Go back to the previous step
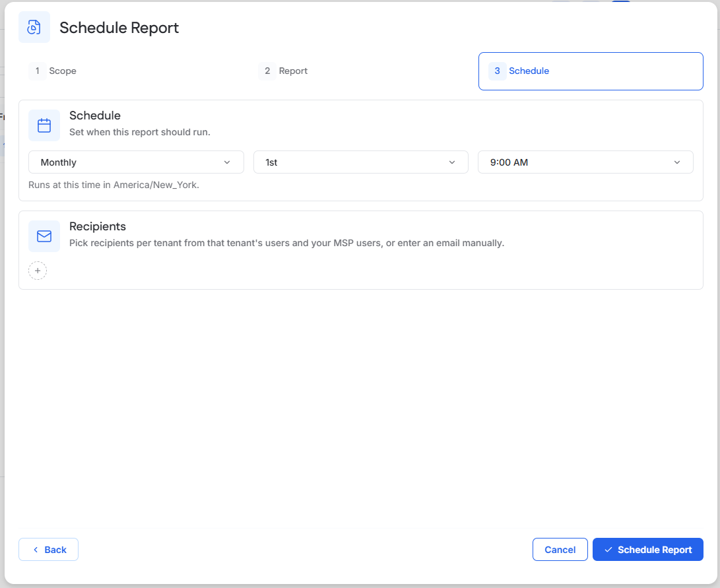Viewport: 720px width, 588px height. click(49, 550)
